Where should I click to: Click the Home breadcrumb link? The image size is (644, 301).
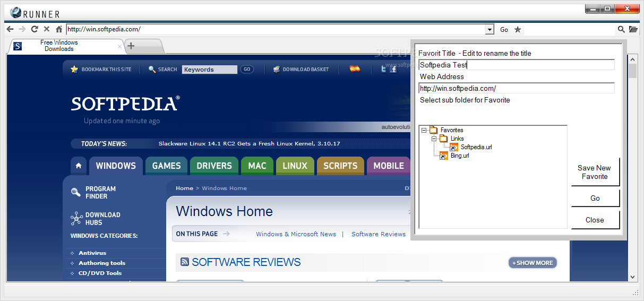point(184,188)
